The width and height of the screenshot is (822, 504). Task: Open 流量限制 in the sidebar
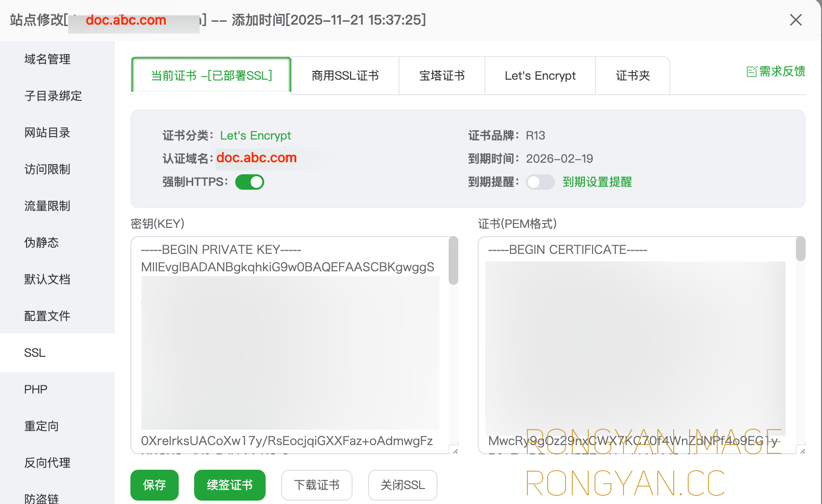point(57,206)
